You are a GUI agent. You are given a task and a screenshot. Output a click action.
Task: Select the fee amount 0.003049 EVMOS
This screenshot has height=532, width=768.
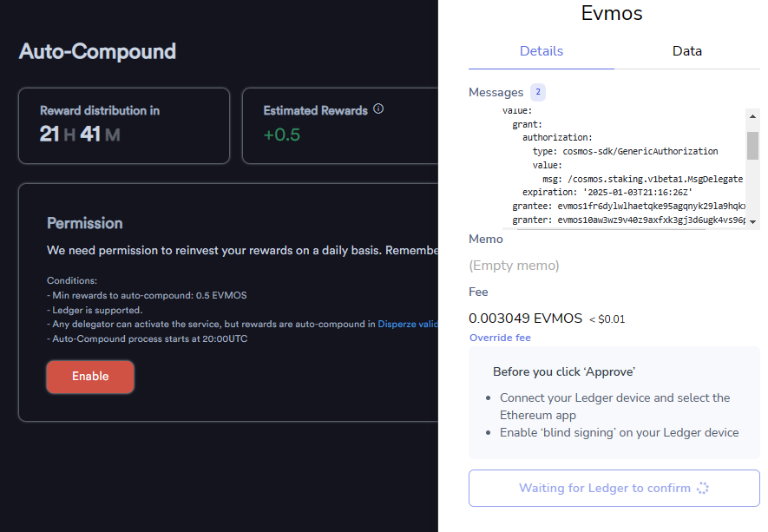point(524,319)
